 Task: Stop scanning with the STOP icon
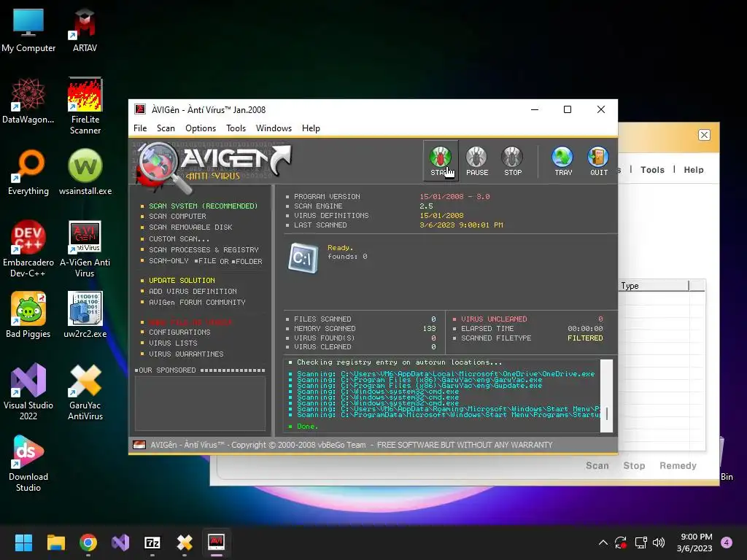(x=513, y=161)
